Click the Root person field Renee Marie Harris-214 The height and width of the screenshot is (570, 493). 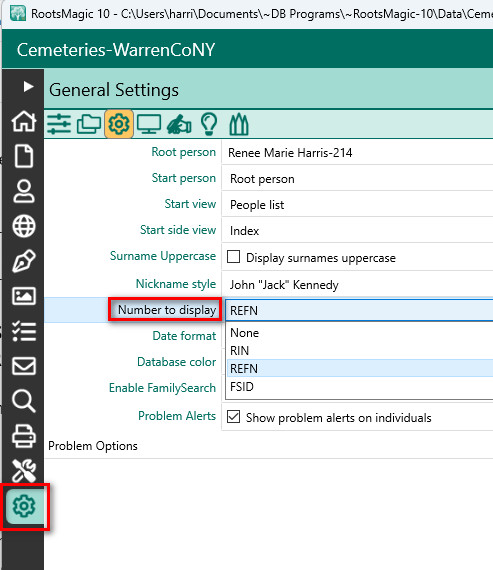click(x=357, y=152)
